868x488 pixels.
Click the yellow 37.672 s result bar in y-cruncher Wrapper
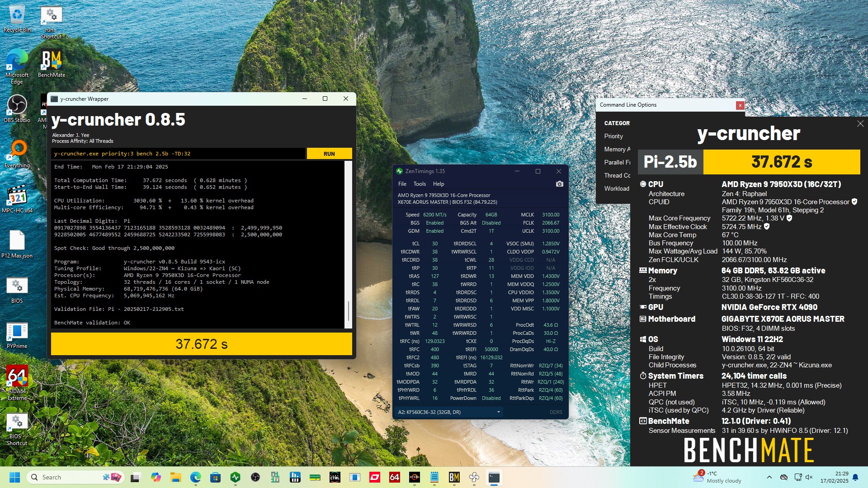click(x=202, y=344)
